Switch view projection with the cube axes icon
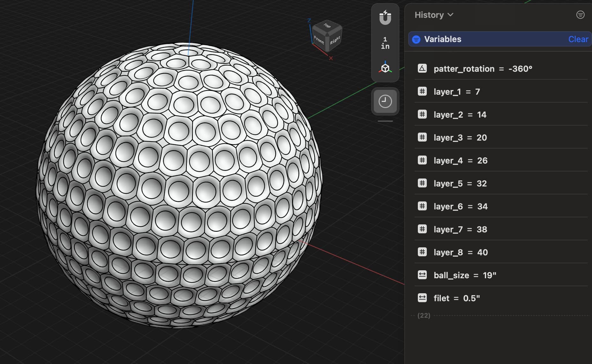 385,68
